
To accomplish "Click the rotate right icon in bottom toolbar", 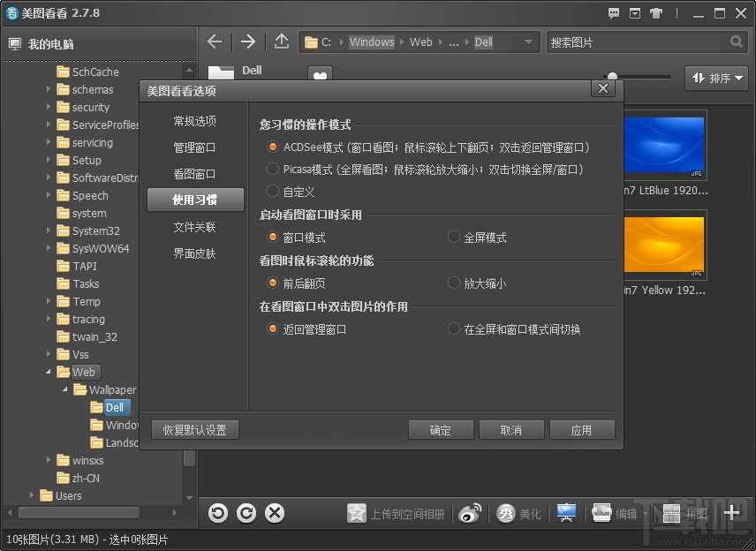I will point(246,512).
